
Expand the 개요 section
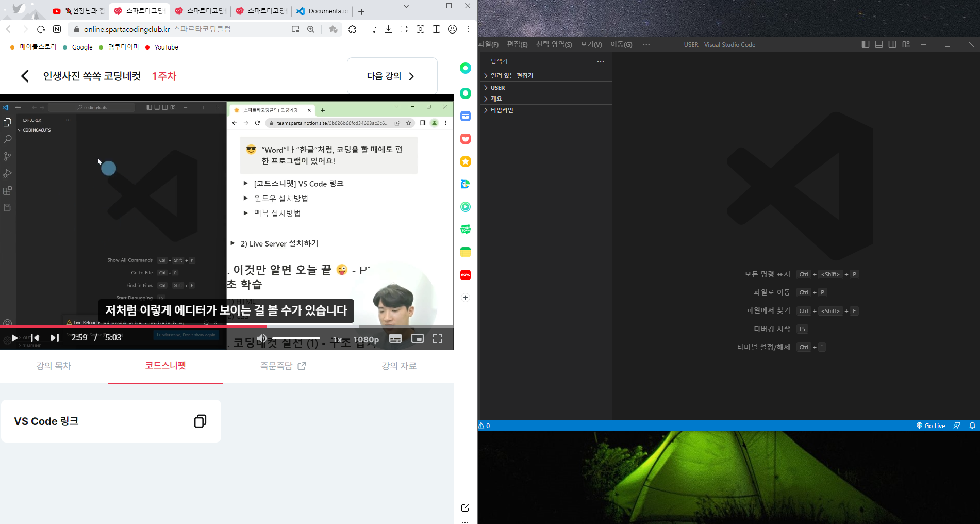546,99
